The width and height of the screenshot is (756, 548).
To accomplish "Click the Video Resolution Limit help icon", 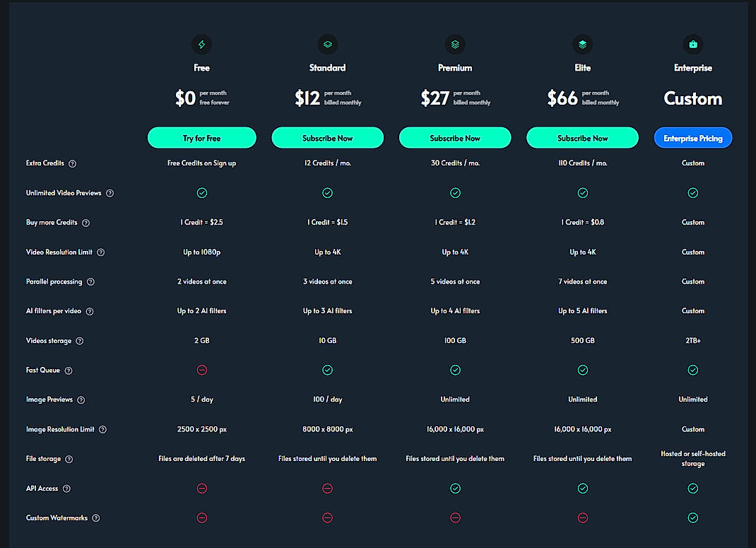I will tap(101, 252).
